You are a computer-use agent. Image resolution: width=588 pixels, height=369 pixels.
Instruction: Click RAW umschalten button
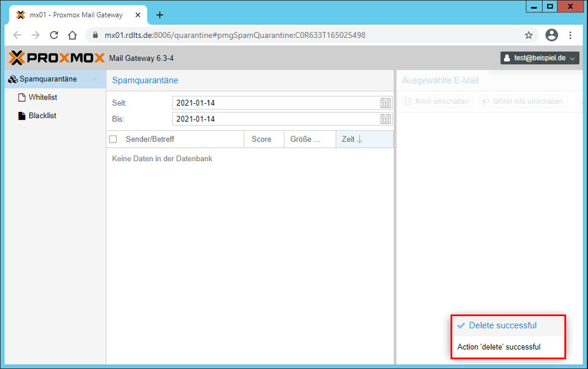436,101
